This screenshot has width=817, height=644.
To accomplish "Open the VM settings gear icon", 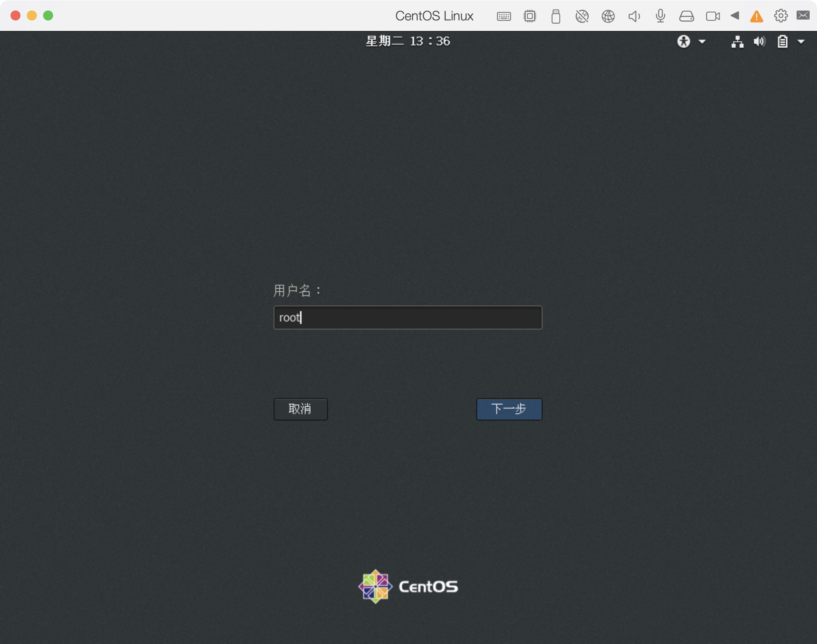I will click(x=781, y=16).
